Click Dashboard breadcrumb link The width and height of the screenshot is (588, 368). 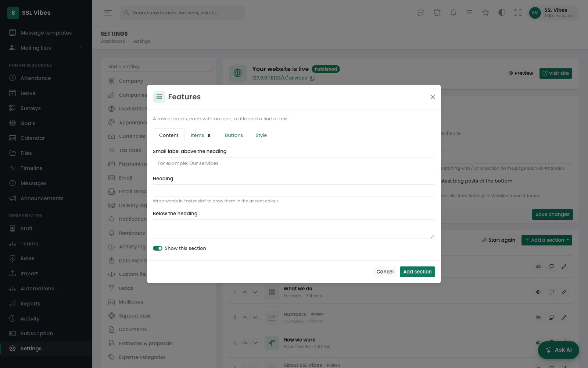pyautogui.click(x=113, y=41)
